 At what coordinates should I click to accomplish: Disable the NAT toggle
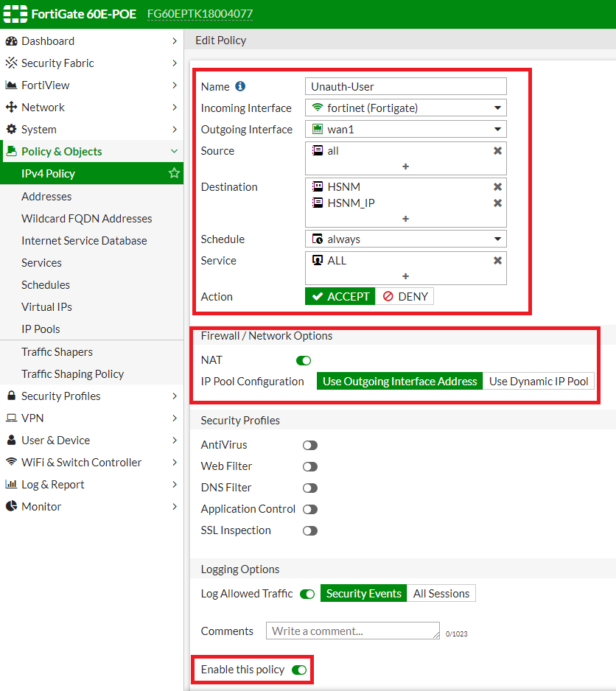tap(304, 361)
